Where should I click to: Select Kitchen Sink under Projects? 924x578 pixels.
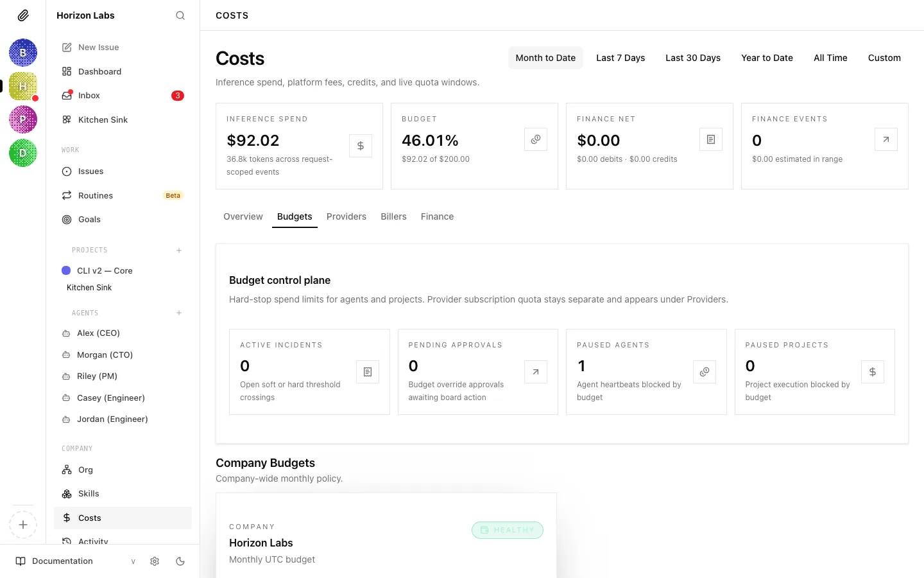[89, 288]
